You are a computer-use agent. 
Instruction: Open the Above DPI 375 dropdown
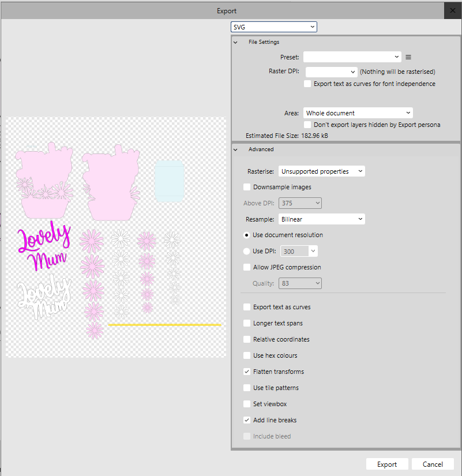[300, 203]
